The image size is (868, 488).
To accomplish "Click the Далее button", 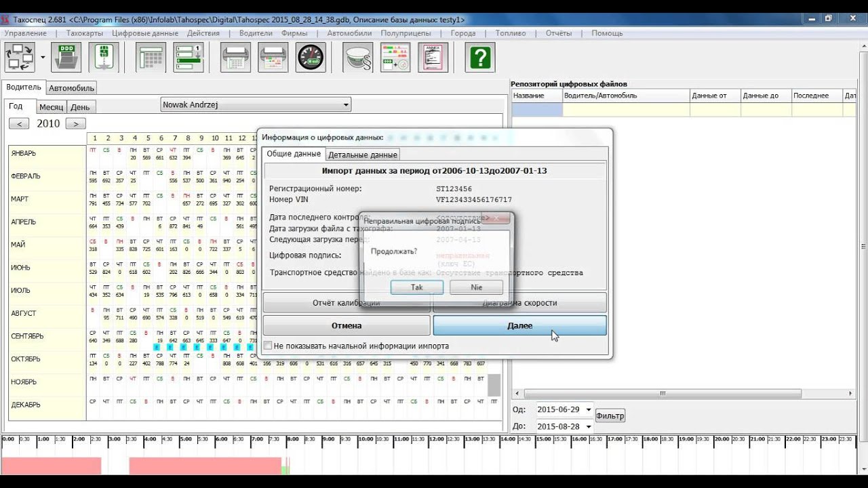I will coord(519,325).
